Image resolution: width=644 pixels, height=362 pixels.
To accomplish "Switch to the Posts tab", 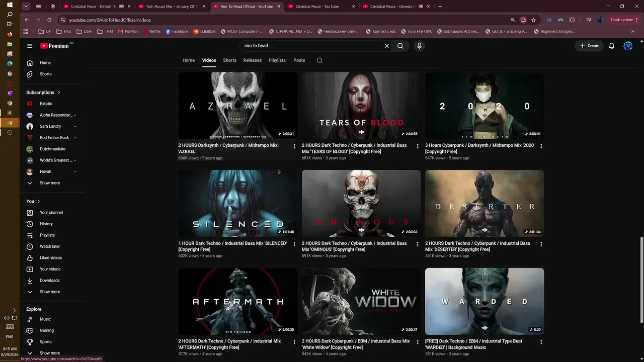I will point(299,60).
